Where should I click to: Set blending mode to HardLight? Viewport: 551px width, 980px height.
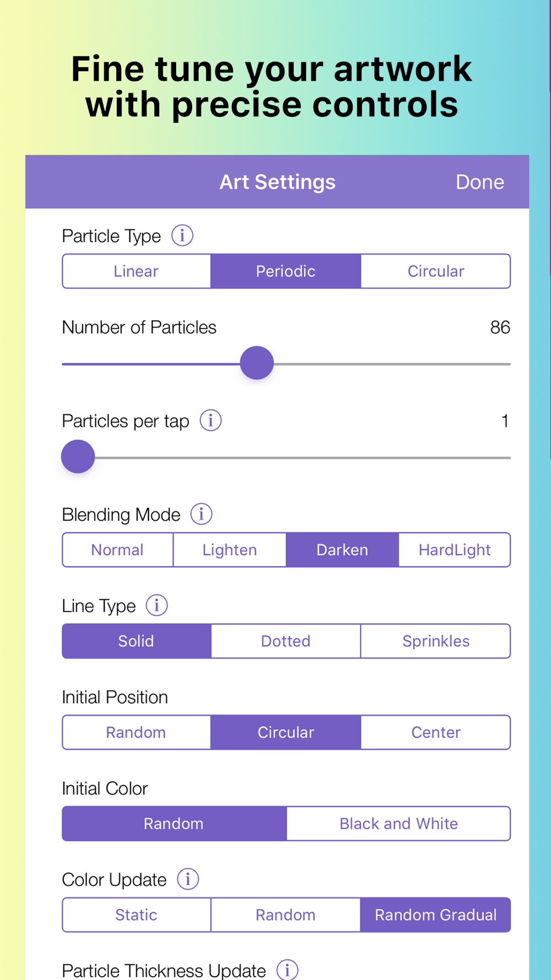click(x=455, y=550)
